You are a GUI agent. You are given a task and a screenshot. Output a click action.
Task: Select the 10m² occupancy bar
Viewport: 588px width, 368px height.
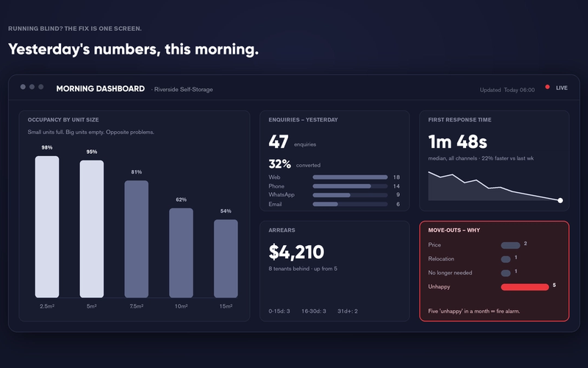tap(181, 253)
